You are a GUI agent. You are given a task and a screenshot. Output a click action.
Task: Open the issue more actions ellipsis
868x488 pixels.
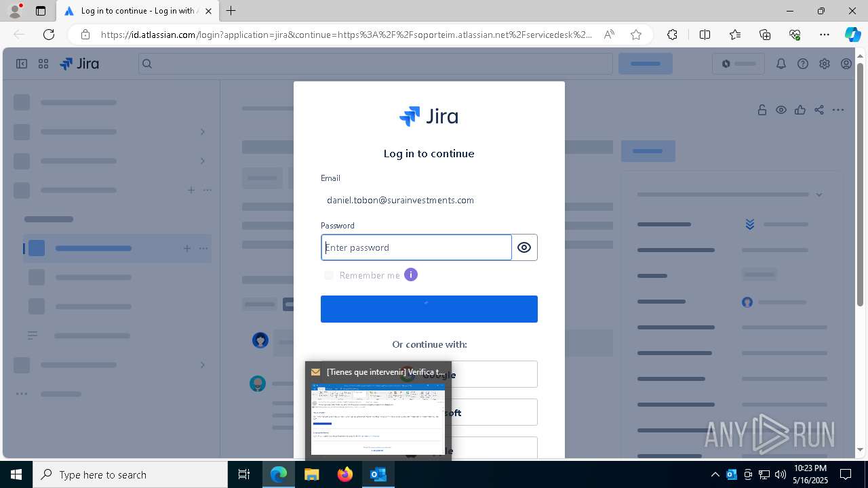pyautogui.click(x=838, y=110)
